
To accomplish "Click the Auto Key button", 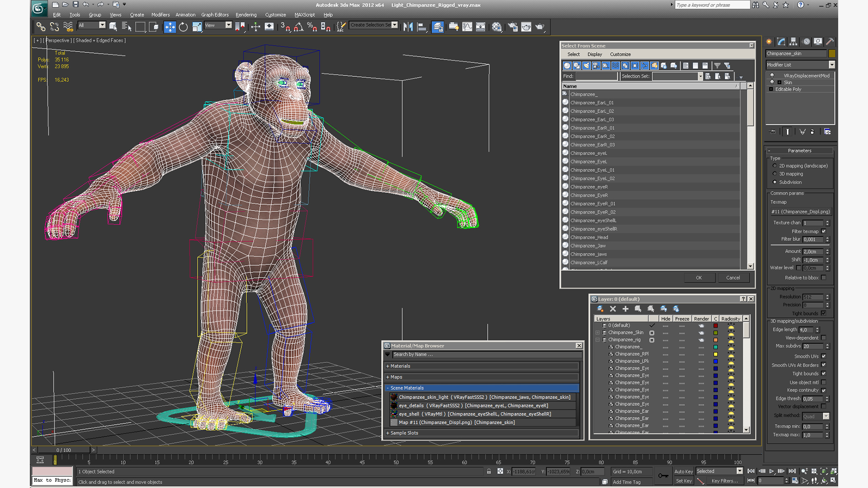I will coord(683,471).
